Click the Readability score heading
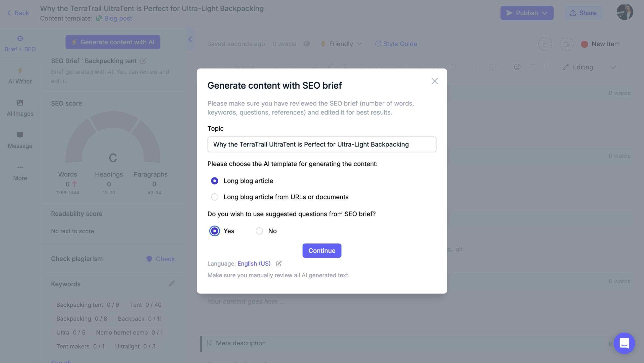The width and height of the screenshot is (644, 363). click(x=76, y=214)
